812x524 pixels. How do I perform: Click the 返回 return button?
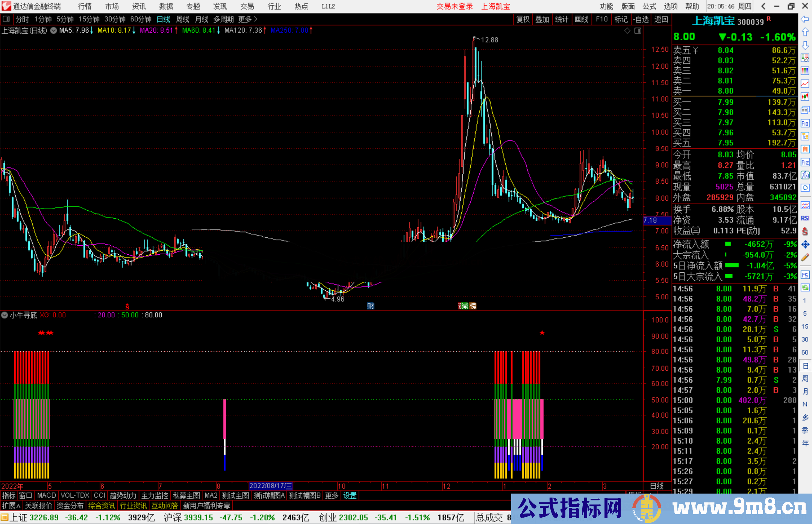pos(661,19)
